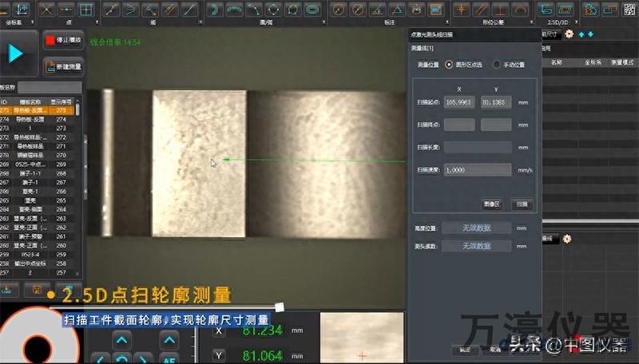Select the diameter annotation tool

(357, 10)
